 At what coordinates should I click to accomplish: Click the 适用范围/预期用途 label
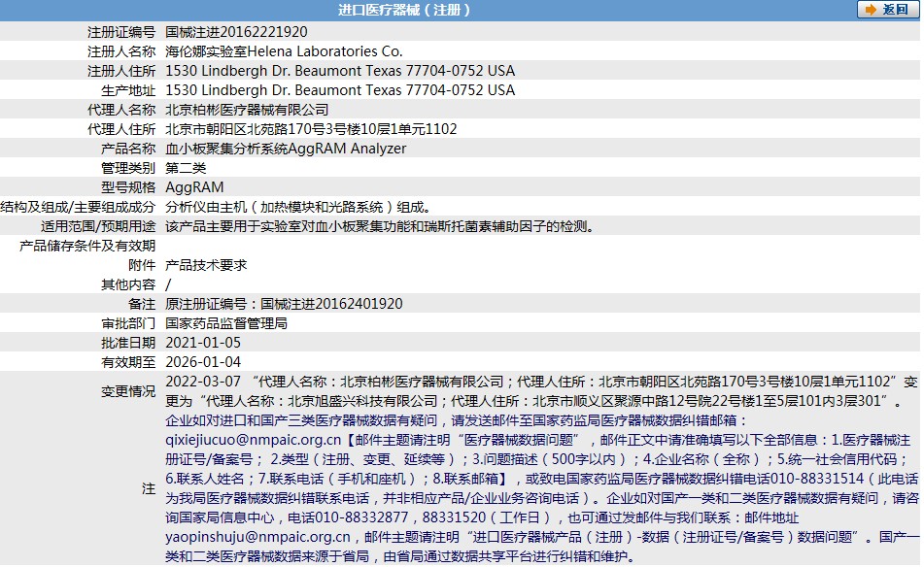(x=98, y=226)
